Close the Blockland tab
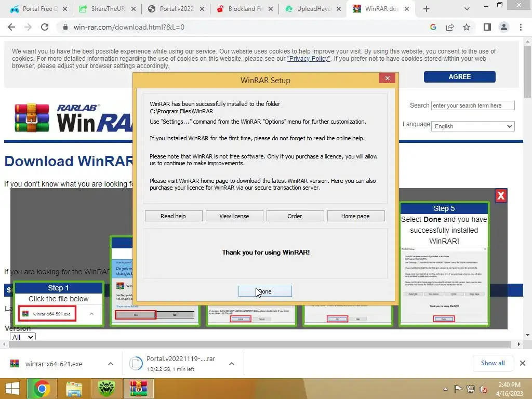Image resolution: width=532 pixels, height=399 pixels. [x=270, y=9]
